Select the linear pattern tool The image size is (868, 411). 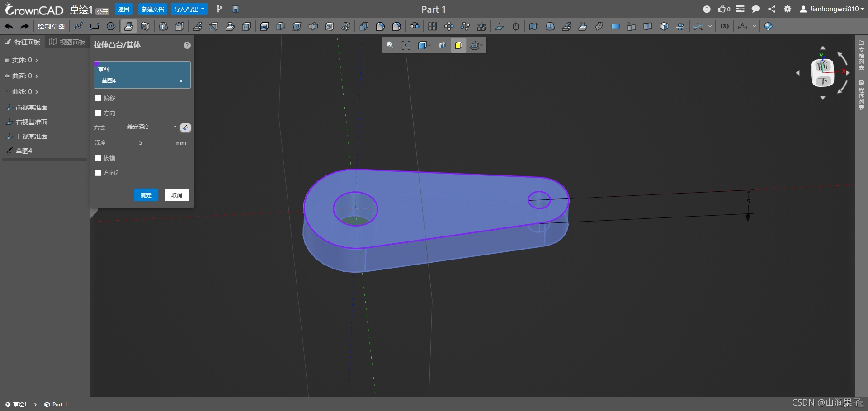[x=433, y=26]
